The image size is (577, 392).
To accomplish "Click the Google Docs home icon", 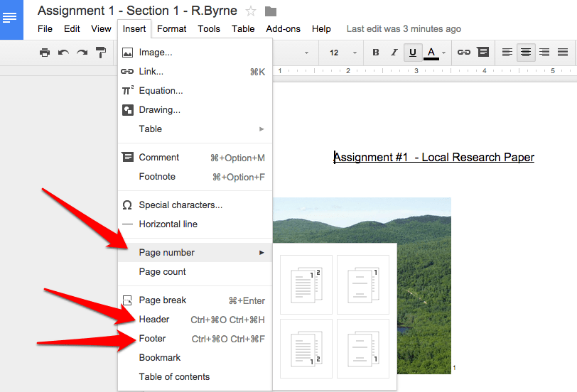I will tap(11, 19).
